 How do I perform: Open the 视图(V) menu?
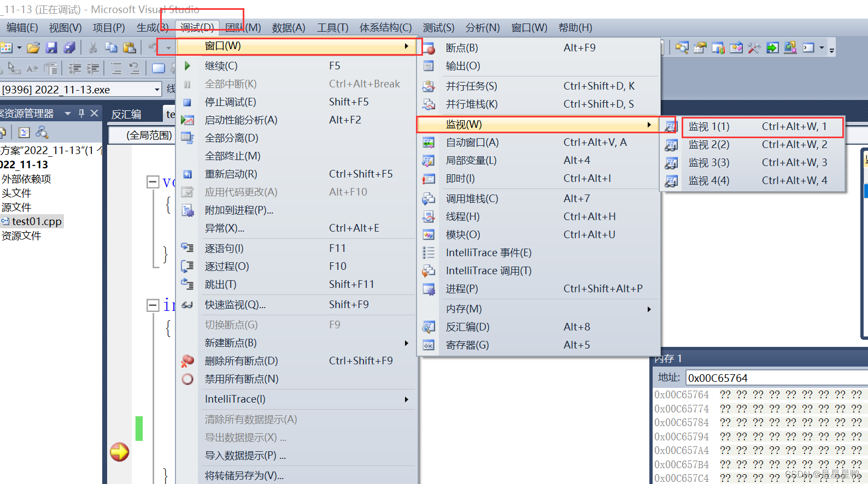65,28
